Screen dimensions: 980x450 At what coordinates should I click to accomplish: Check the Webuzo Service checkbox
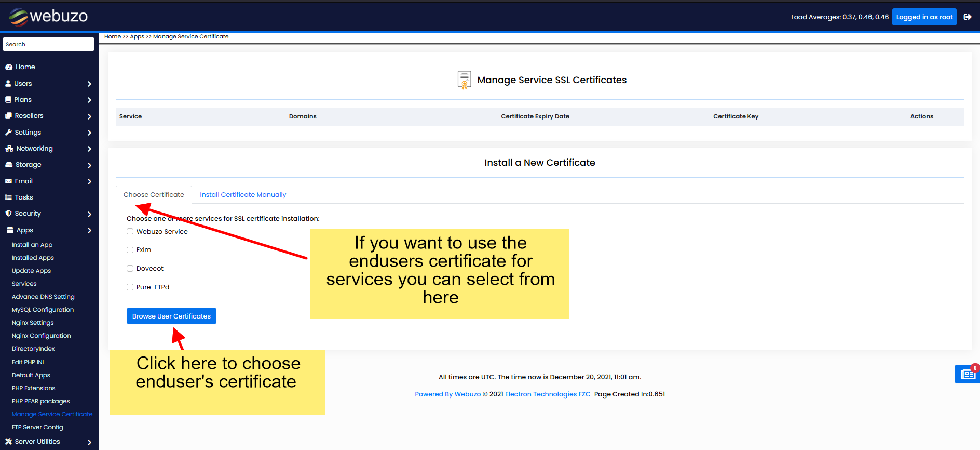[x=130, y=232]
